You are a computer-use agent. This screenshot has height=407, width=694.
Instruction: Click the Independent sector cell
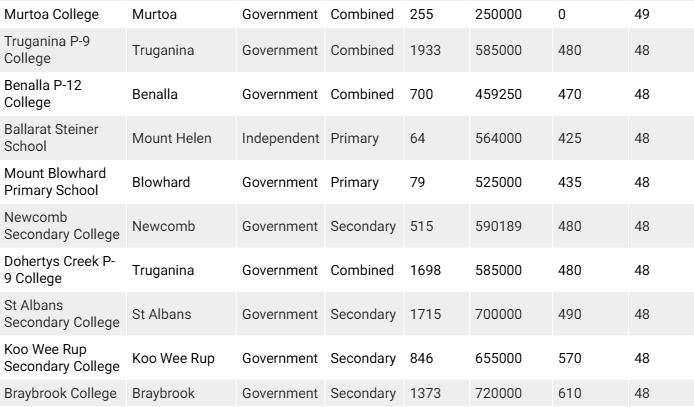(281, 138)
